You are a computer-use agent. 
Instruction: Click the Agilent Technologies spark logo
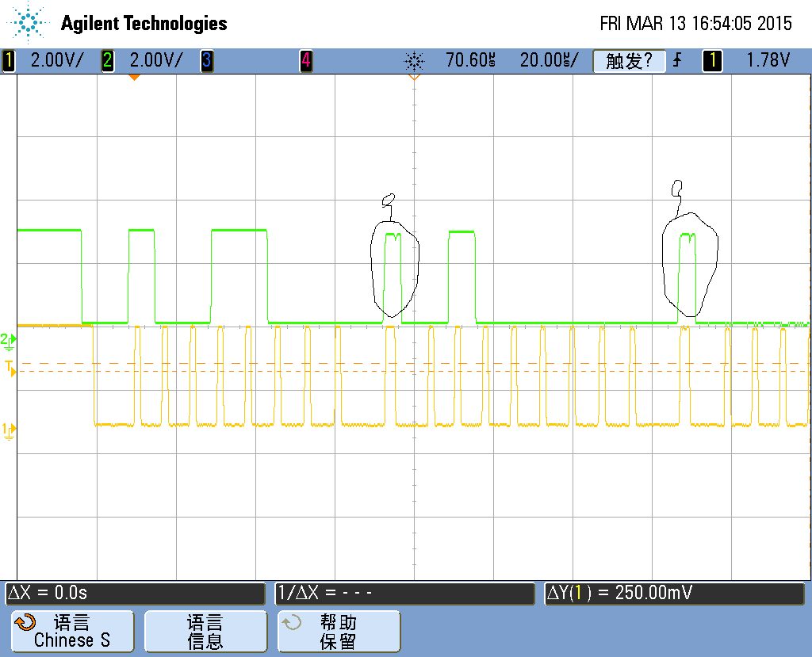(27, 22)
